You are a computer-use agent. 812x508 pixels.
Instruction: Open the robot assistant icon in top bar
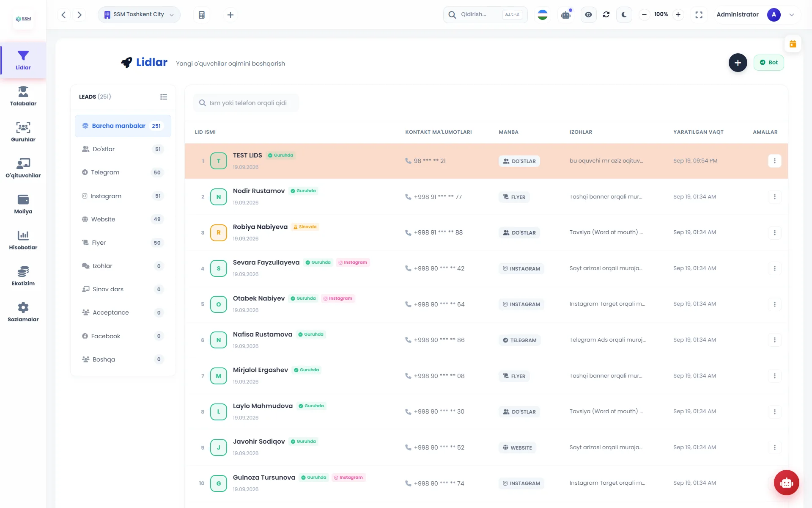click(566, 15)
